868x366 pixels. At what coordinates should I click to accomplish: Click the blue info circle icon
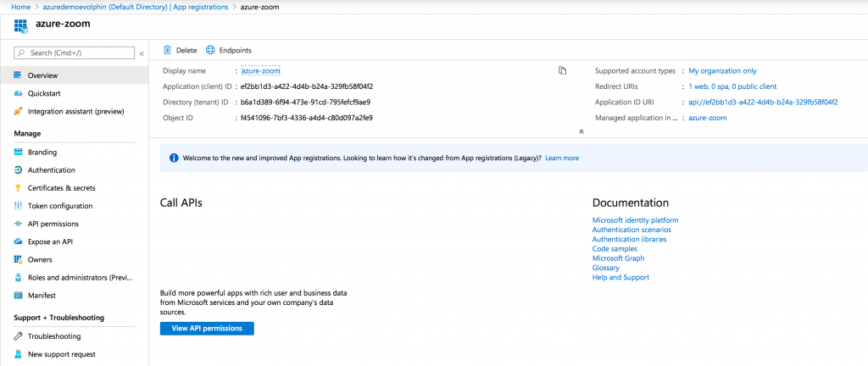pyautogui.click(x=174, y=158)
